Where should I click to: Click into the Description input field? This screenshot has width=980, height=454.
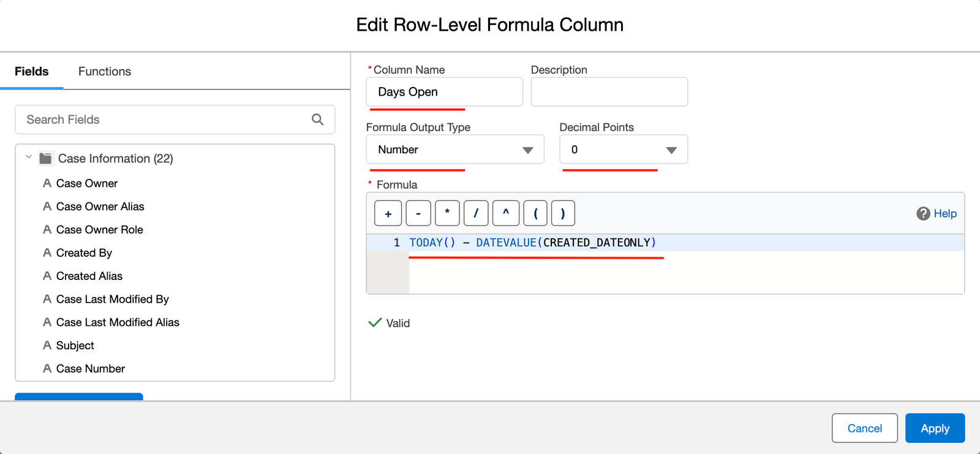coord(609,92)
